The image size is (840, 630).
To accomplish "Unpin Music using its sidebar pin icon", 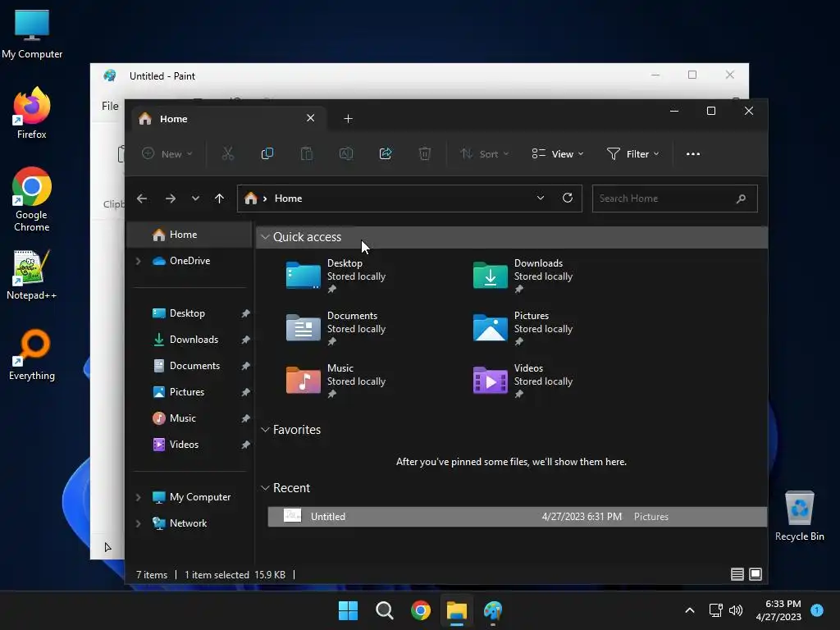I will click(245, 418).
